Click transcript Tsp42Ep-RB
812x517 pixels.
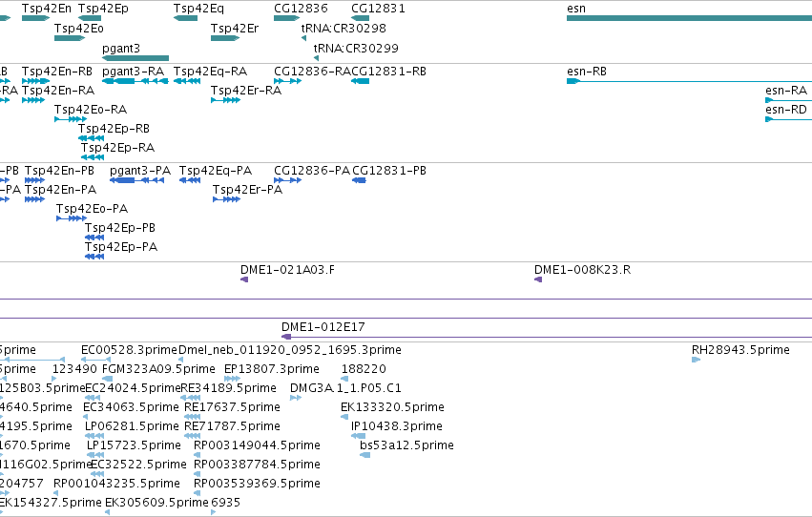point(92,138)
